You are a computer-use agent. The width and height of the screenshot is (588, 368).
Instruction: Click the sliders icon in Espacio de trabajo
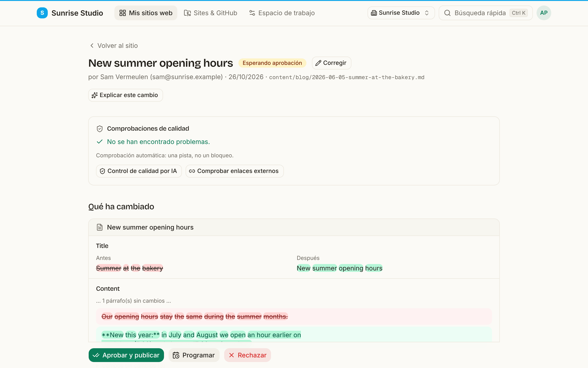click(x=252, y=13)
